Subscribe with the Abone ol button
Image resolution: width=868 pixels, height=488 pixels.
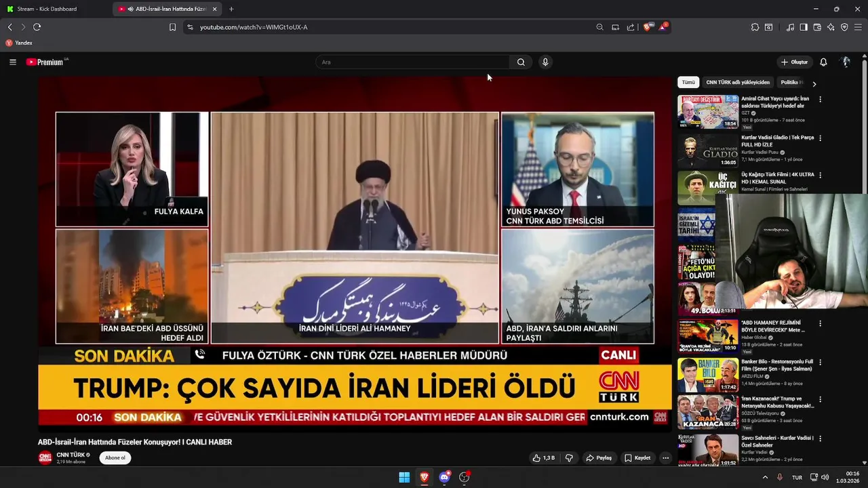click(x=115, y=458)
